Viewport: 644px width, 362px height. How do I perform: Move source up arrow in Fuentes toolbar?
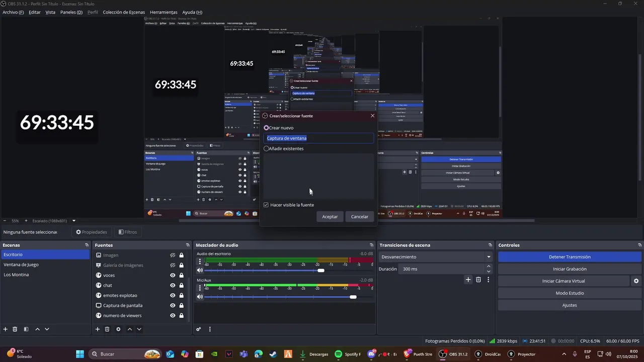129,329
